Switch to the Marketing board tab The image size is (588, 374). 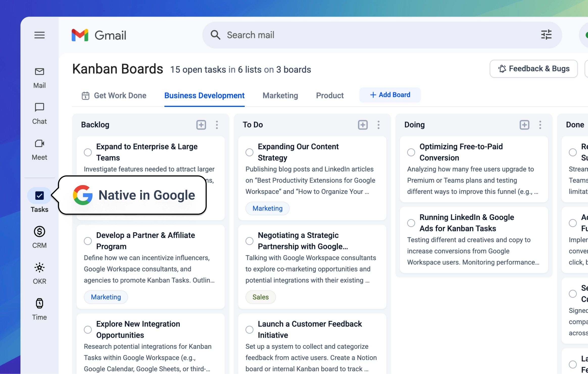pos(280,95)
